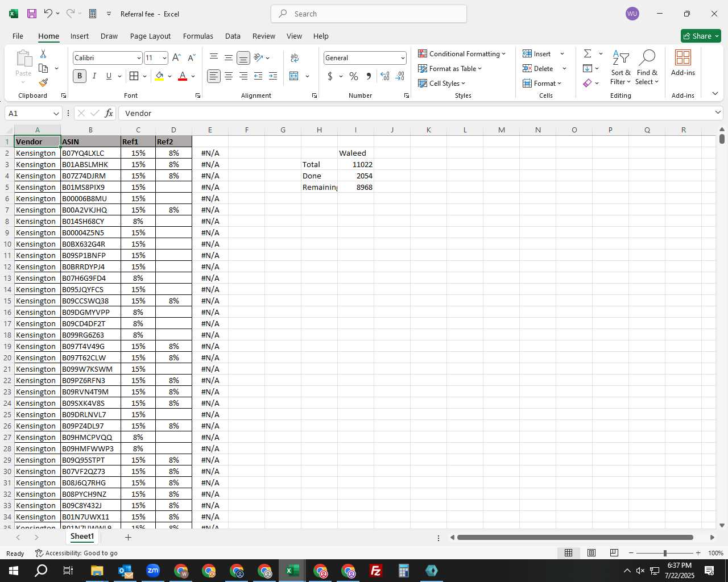
Task: Switch to the Insert tab
Action: 80,36
